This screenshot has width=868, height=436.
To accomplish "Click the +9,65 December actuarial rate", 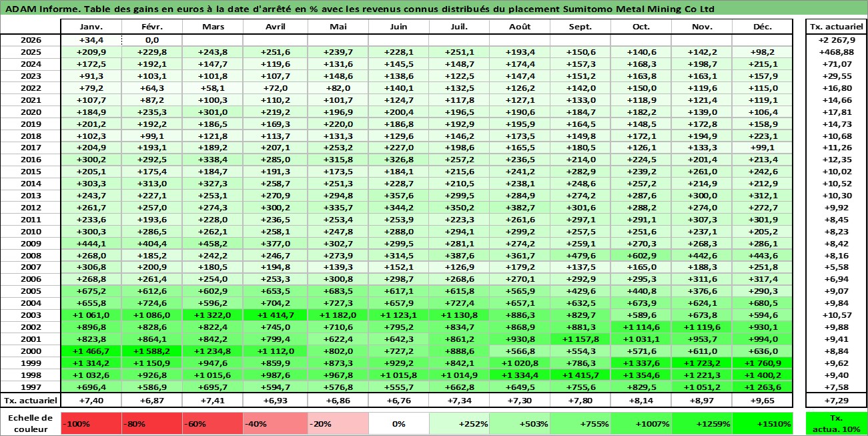I will tap(762, 401).
